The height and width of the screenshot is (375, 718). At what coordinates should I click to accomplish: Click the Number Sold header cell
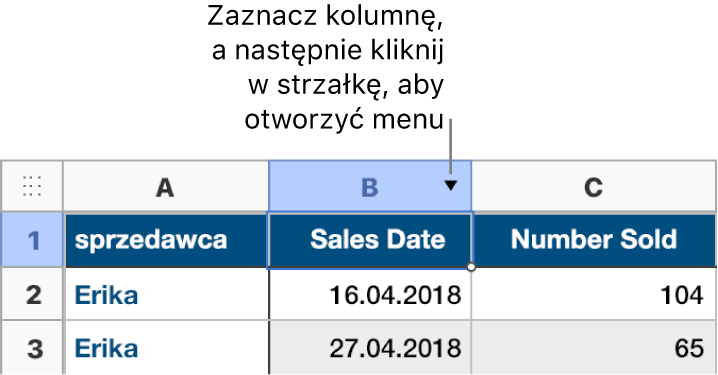click(x=594, y=240)
